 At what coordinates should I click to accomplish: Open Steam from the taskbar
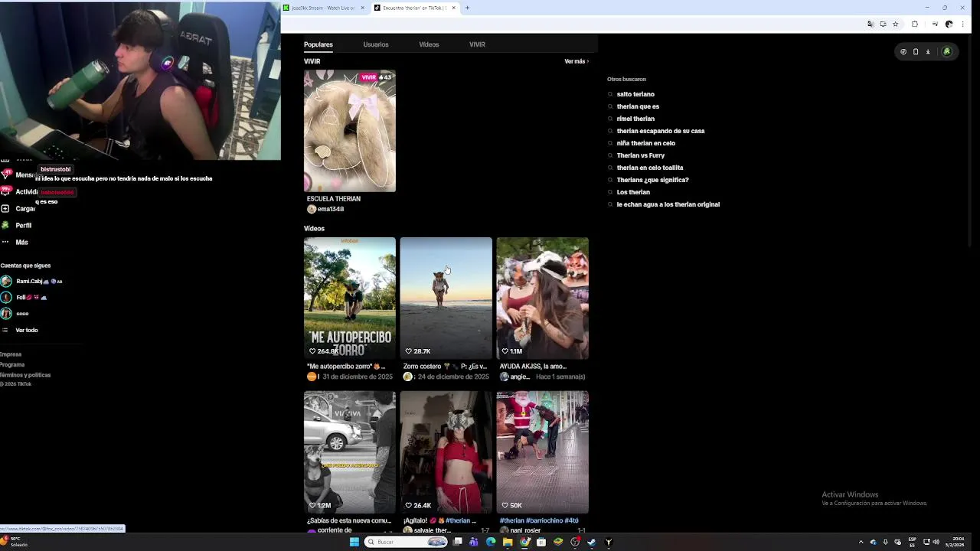click(x=592, y=542)
